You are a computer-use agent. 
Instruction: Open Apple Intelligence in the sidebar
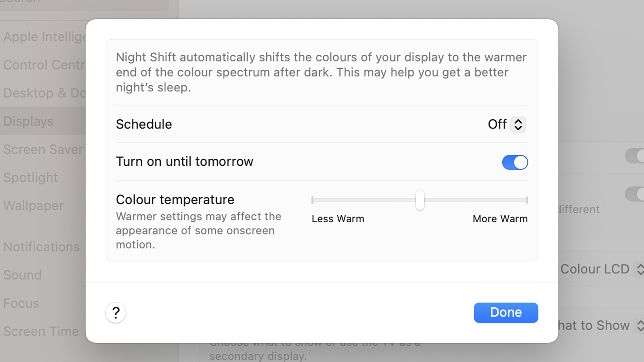(x=43, y=37)
